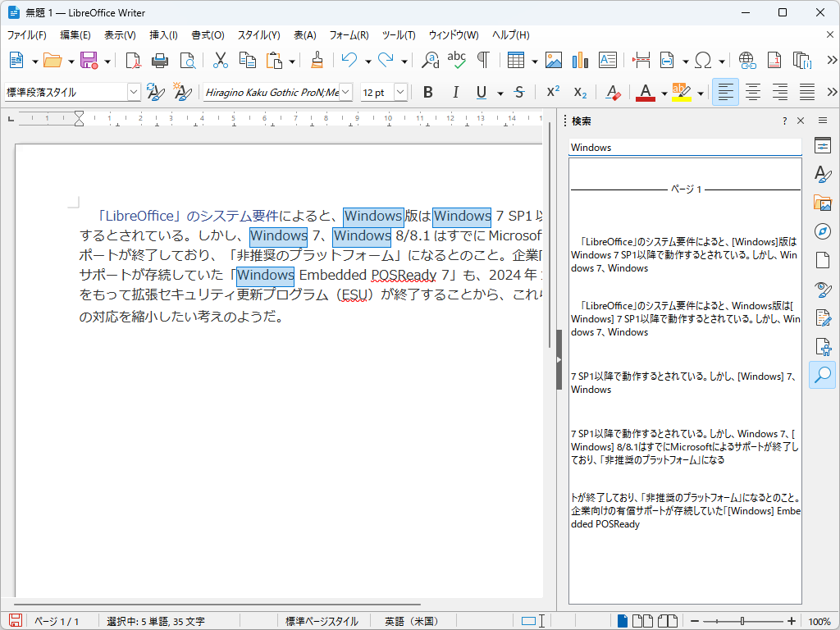
Task: Click the Save document icon
Action: click(x=89, y=60)
